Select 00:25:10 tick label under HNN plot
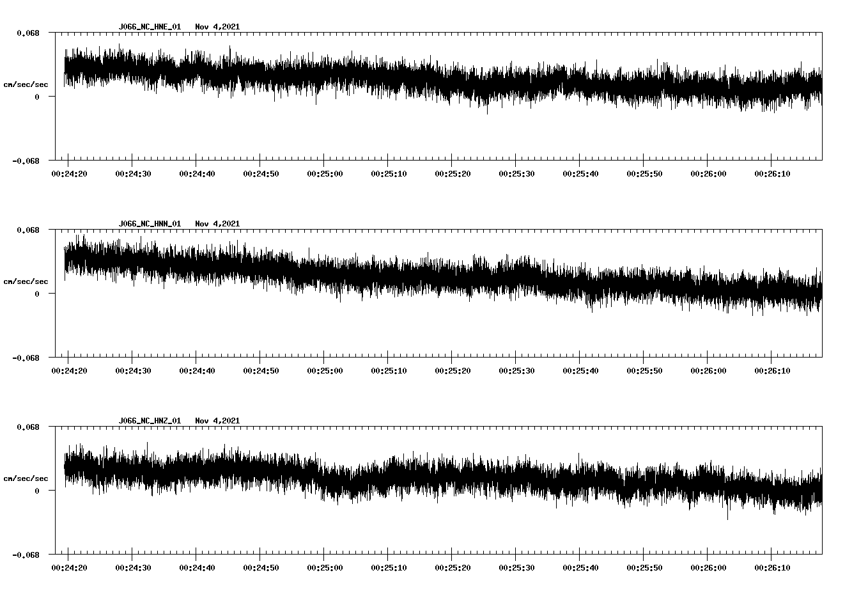Viewport: 868px width, 591px height. [389, 371]
